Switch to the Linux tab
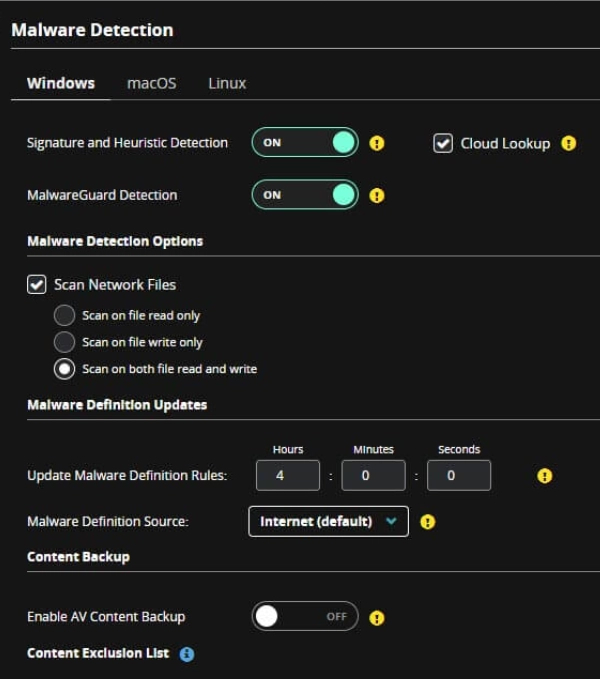 (x=227, y=83)
